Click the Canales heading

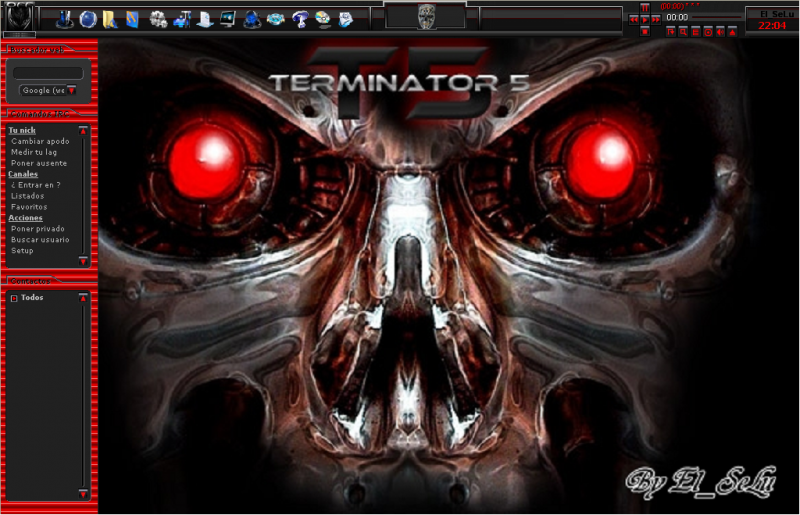click(23, 174)
